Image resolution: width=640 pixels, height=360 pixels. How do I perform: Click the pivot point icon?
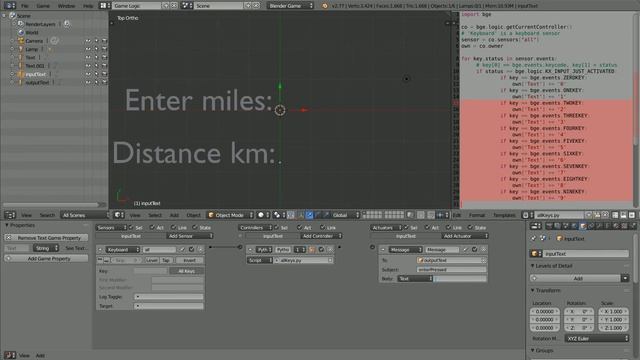[x=279, y=215]
